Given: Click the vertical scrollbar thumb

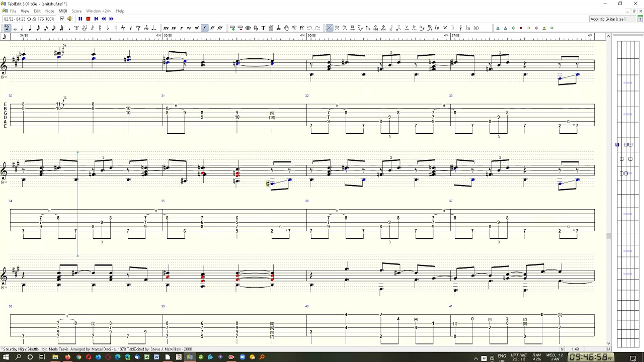Looking at the screenshot, I should [x=608, y=236].
